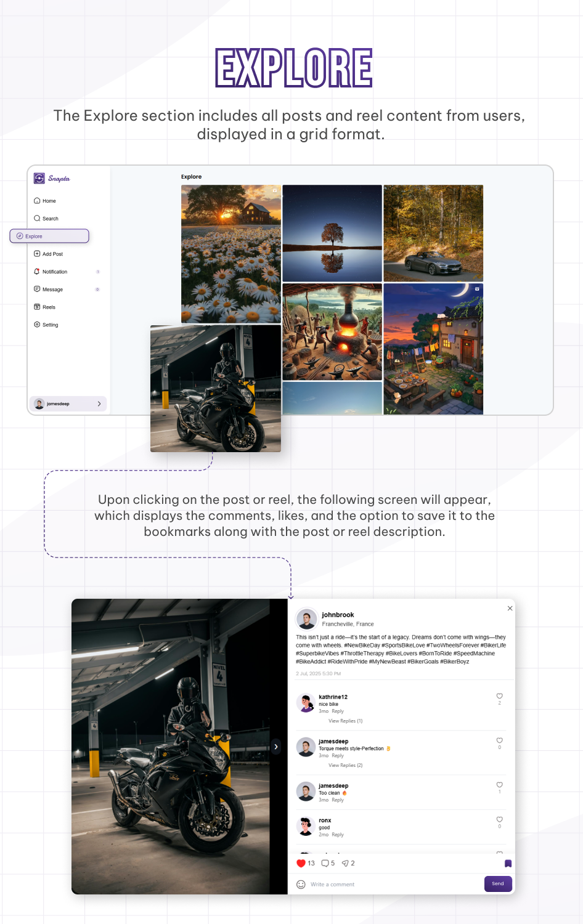This screenshot has width=583, height=924.
Task: Open the johnbrook username link
Action: [338, 615]
